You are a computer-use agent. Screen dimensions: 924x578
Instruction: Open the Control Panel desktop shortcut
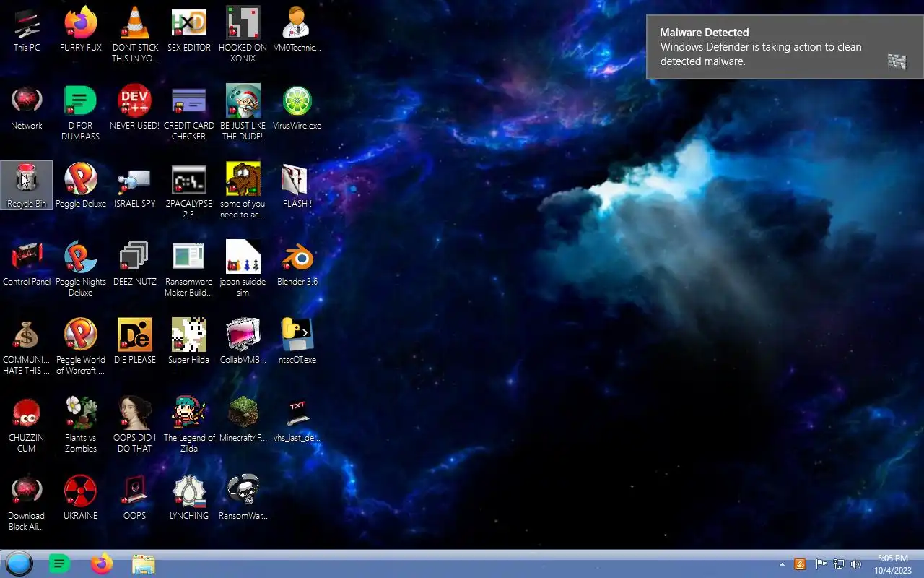click(x=27, y=264)
